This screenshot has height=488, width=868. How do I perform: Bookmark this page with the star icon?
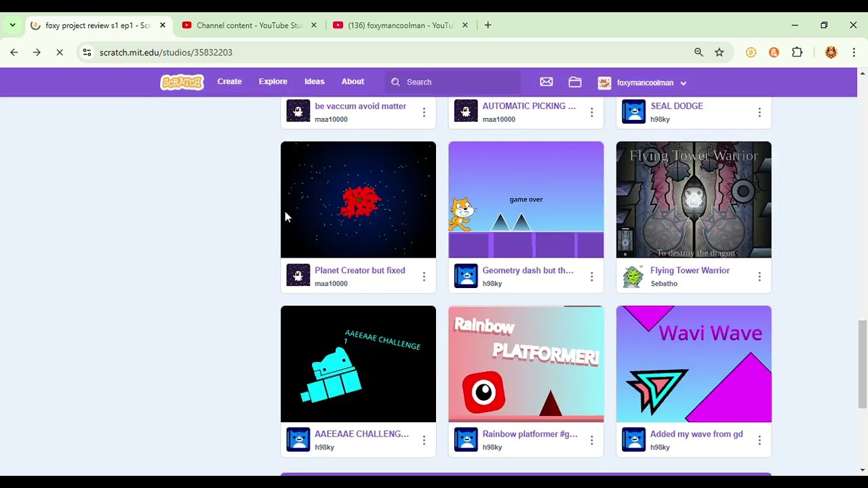(x=719, y=52)
